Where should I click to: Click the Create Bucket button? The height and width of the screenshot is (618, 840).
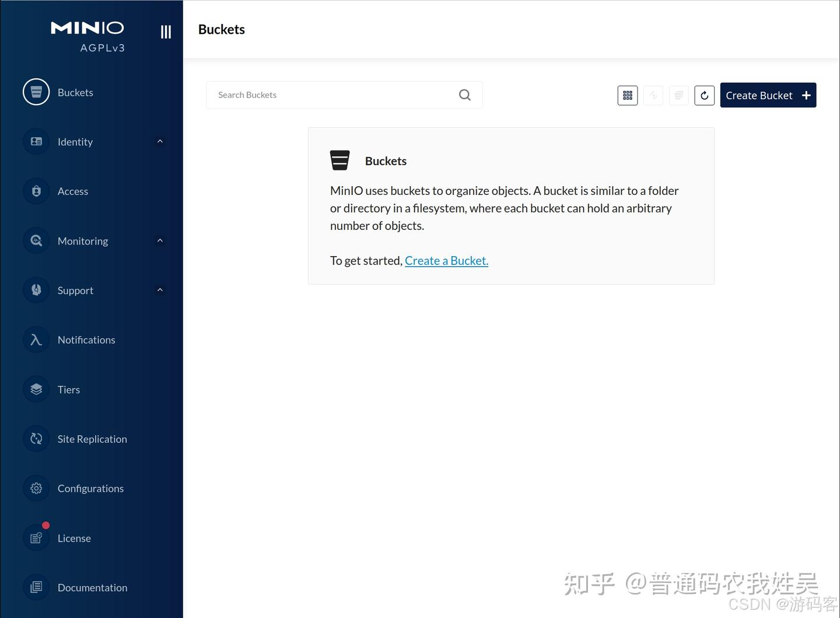click(x=768, y=95)
